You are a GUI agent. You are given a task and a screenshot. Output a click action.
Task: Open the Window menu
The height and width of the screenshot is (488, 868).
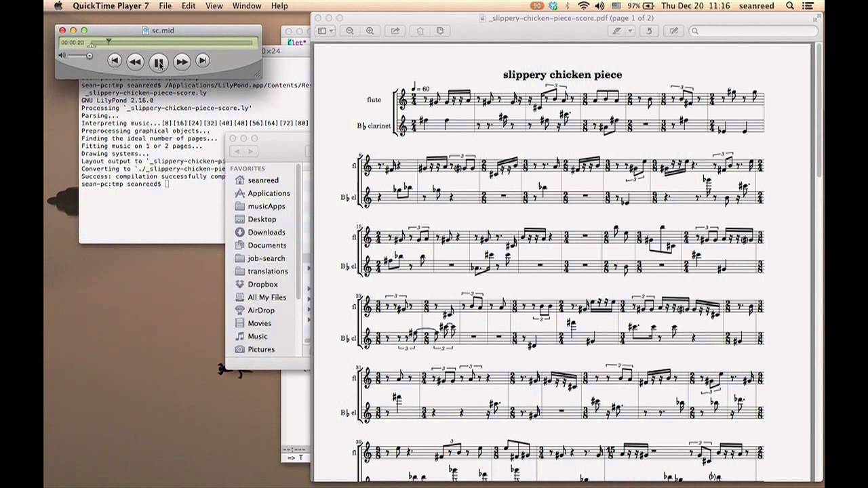pyautogui.click(x=247, y=5)
